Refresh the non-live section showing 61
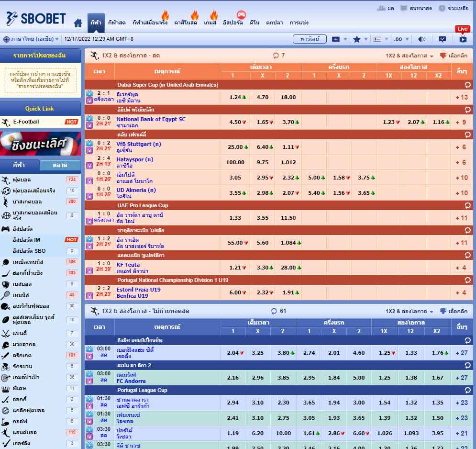The height and width of the screenshot is (449, 476). tap(274, 311)
